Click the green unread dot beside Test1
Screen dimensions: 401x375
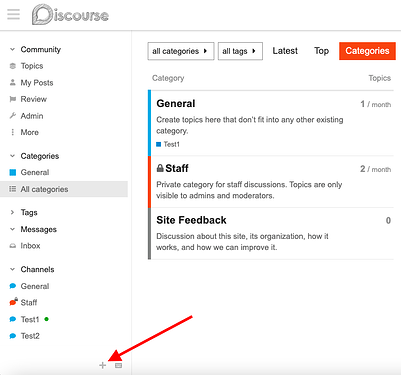click(x=47, y=319)
